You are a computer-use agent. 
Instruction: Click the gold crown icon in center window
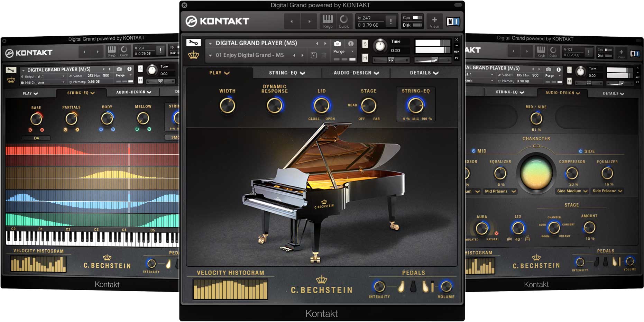tap(193, 55)
